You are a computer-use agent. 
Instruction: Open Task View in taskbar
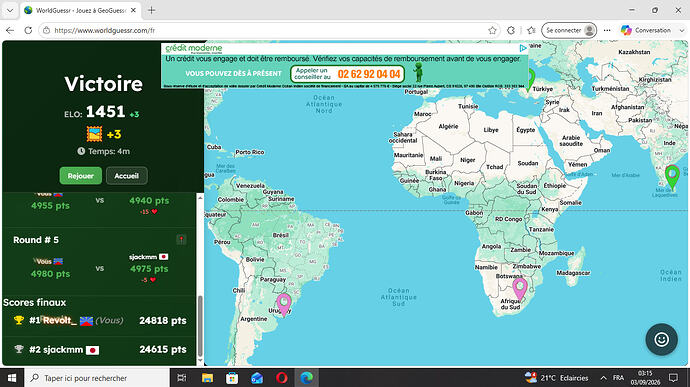pyautogui.click(x=181, y=378)
